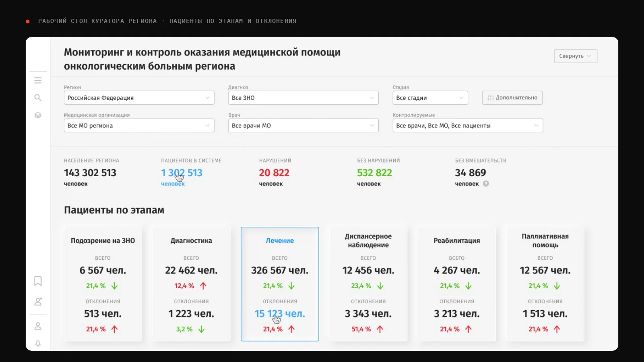This screenshot has width=644, height=362.
Task: Click the sliders icon in the Дополнительно button
Action: [490, 98]
